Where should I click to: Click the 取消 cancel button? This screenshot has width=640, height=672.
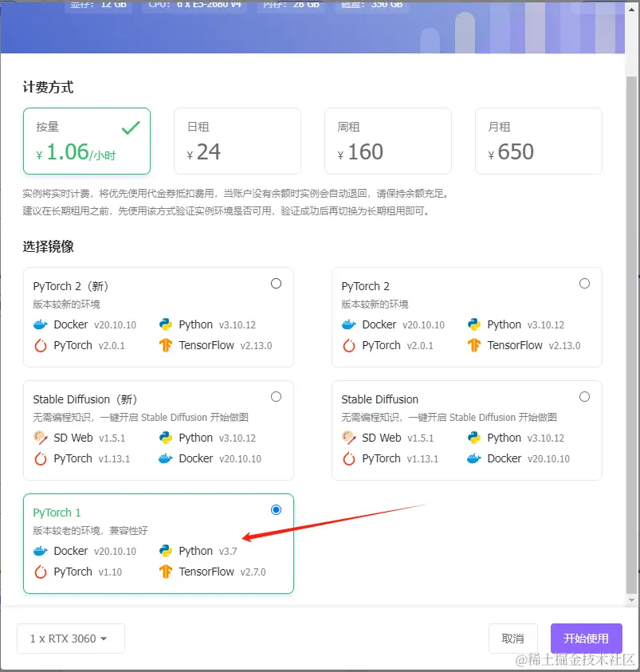[x=512, y=639]
